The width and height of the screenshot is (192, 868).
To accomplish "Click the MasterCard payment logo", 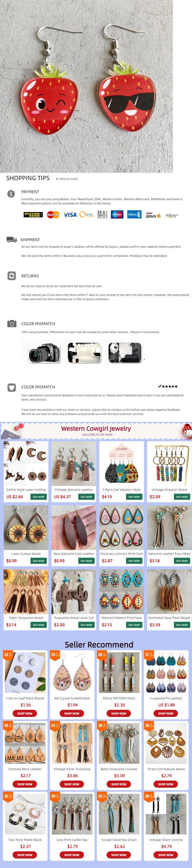I will click(53, 215).
